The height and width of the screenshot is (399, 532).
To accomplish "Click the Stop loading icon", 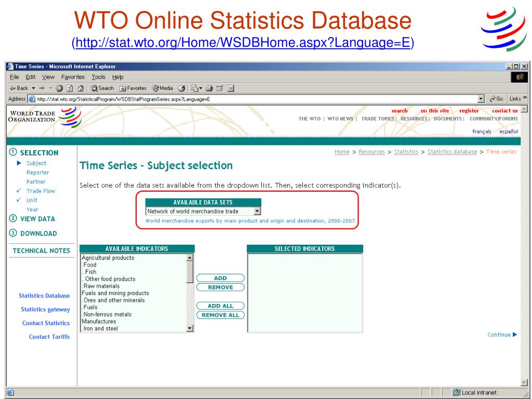I will point(59,88).
